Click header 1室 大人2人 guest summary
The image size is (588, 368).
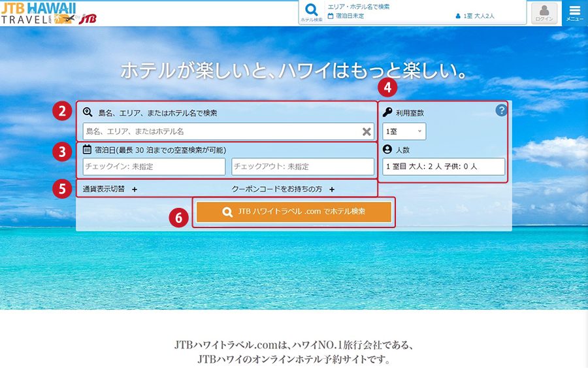pos(475,16)
